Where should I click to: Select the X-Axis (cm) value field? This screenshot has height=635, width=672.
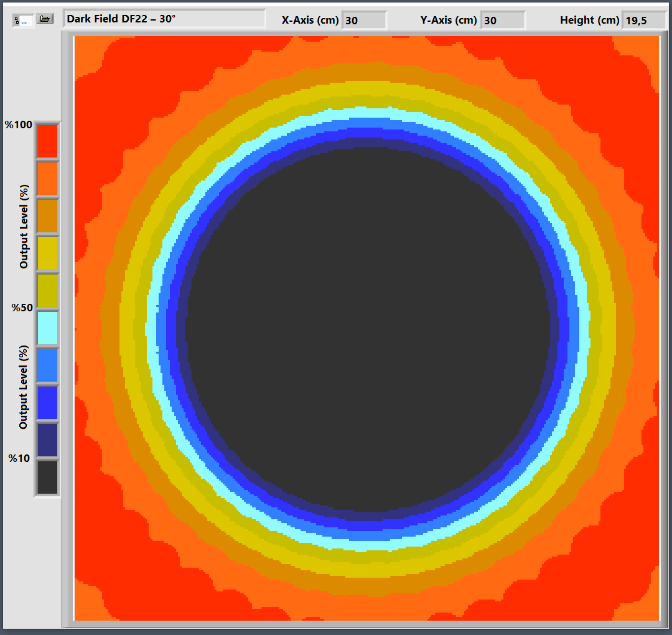(363, 21)
